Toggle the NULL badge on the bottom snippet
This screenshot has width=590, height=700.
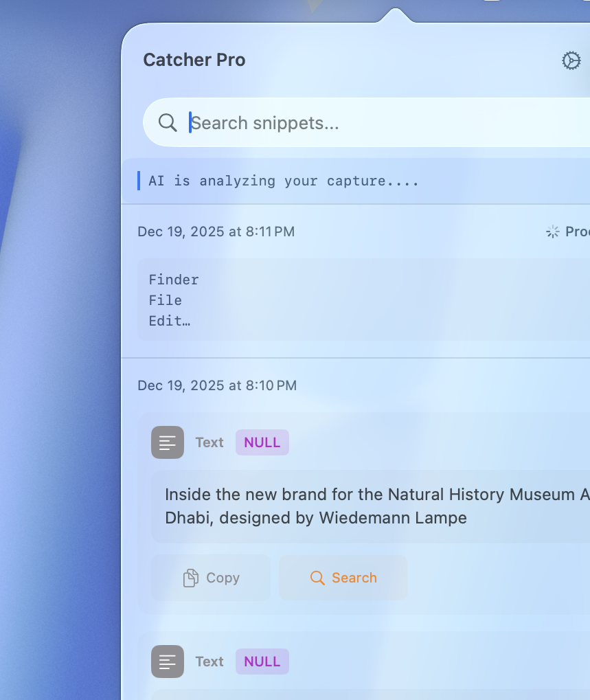(262, 662)
